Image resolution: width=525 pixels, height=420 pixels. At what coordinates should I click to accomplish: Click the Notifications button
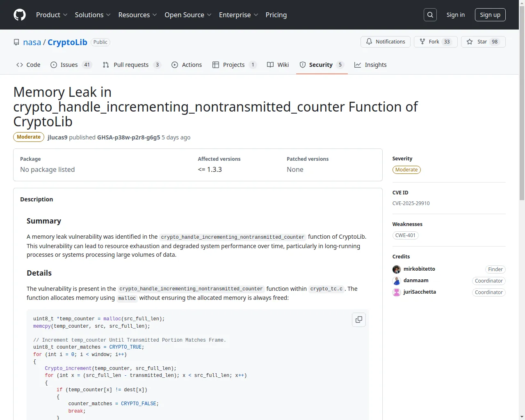point(386,42)
